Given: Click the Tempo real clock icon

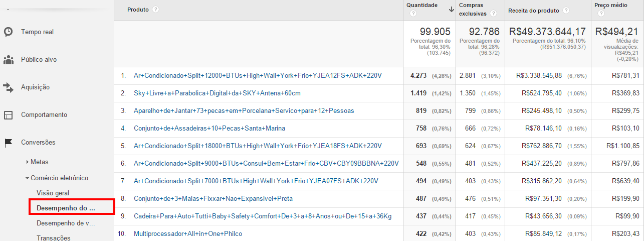Looking at the screenshot, I should 9,32.
